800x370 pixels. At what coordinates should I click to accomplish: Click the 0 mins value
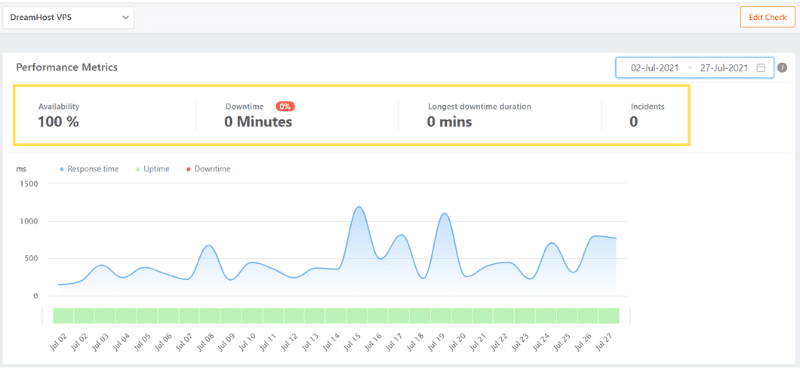click(x=449, y=122)
